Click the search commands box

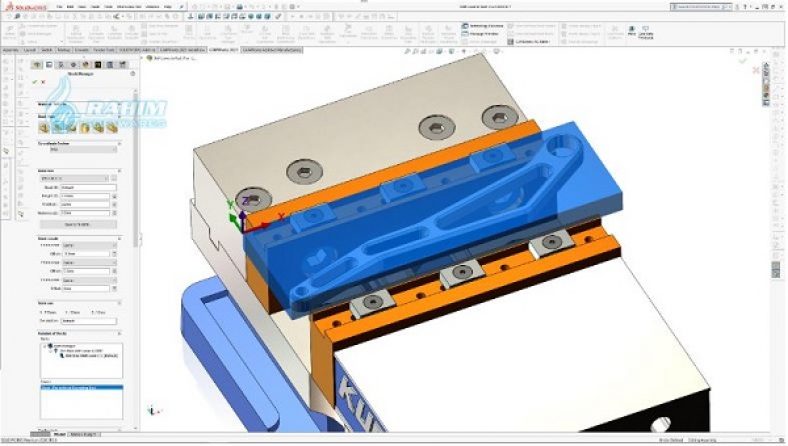coord(700,7)
